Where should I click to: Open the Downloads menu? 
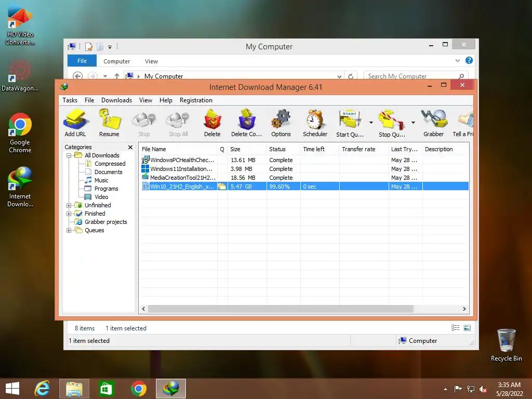click(x=116, y=100)
